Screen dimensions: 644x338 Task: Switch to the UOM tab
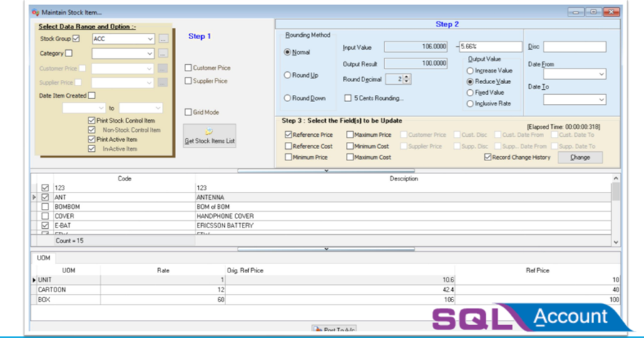click(x=44, y=258)
